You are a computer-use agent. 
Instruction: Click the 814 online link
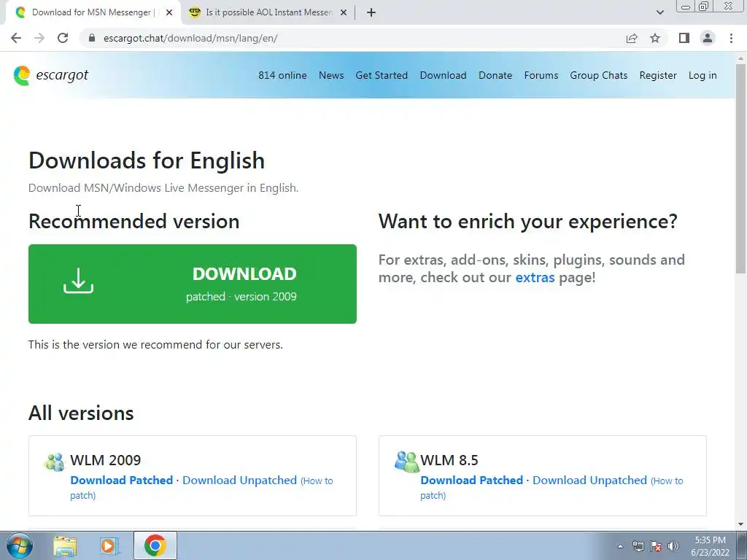[x=282, y=75]
